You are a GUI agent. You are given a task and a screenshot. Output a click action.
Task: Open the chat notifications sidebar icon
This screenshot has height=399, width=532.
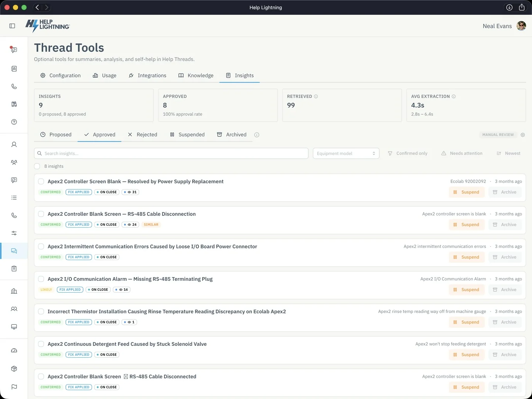[14, 50]
